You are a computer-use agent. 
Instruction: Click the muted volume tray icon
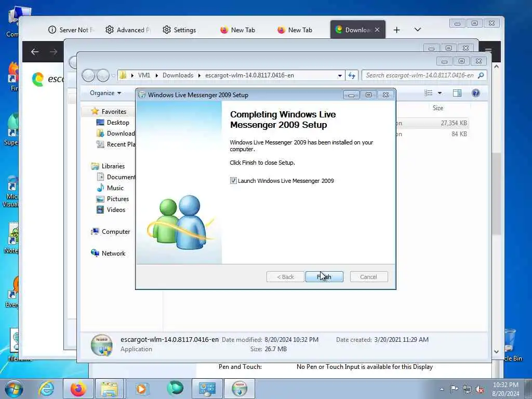pos(480,389)
